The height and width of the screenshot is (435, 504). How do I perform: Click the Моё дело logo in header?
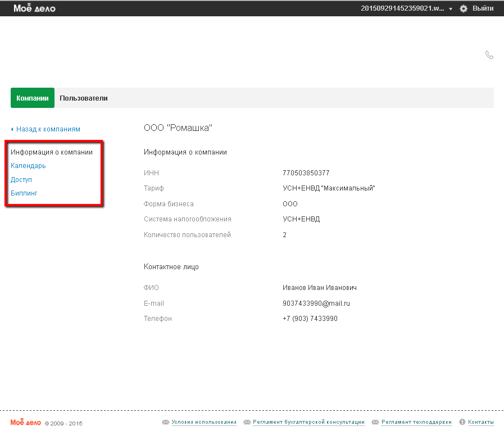point(34,8)
